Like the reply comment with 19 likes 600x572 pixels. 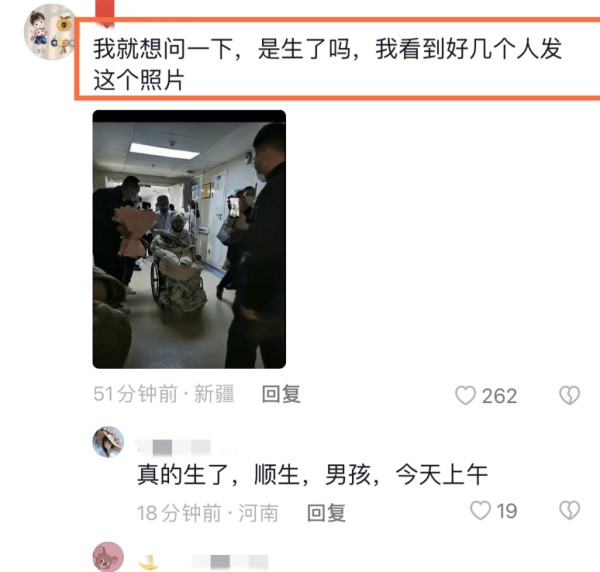480,510
